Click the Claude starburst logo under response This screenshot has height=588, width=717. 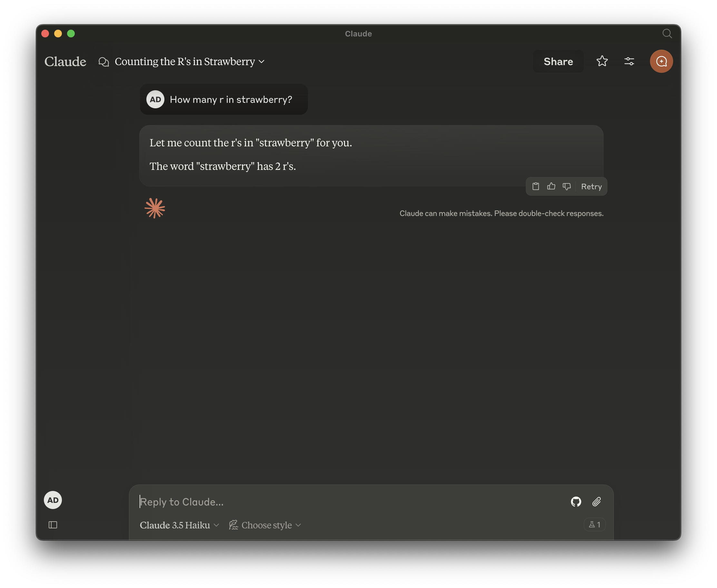click(x=155, y=208)
